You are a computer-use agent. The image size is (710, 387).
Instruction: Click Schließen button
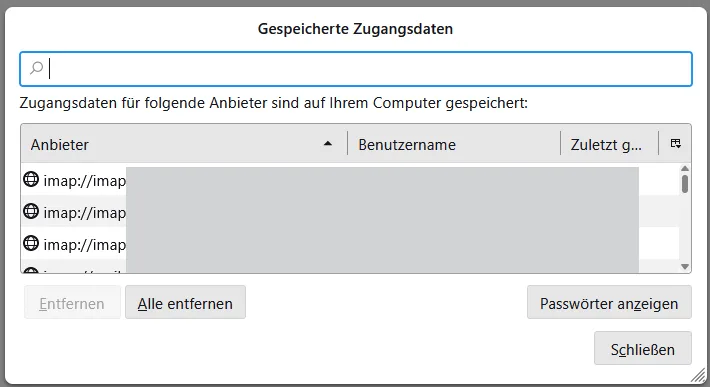[643, 348]
